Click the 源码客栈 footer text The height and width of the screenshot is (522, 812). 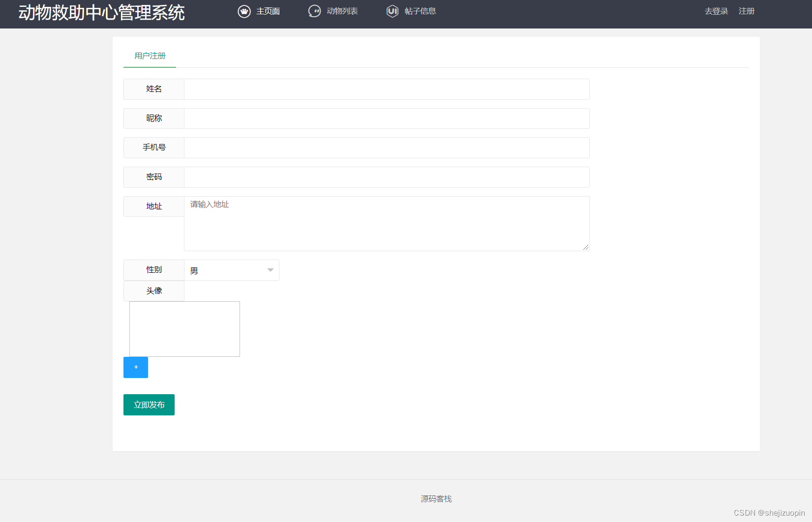436,499
